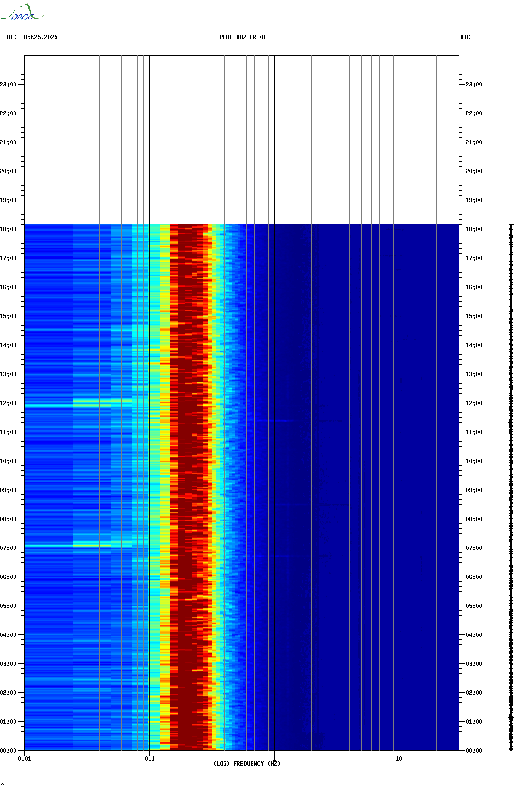Click the right-side 12:00 axis label

coord(474,403)
